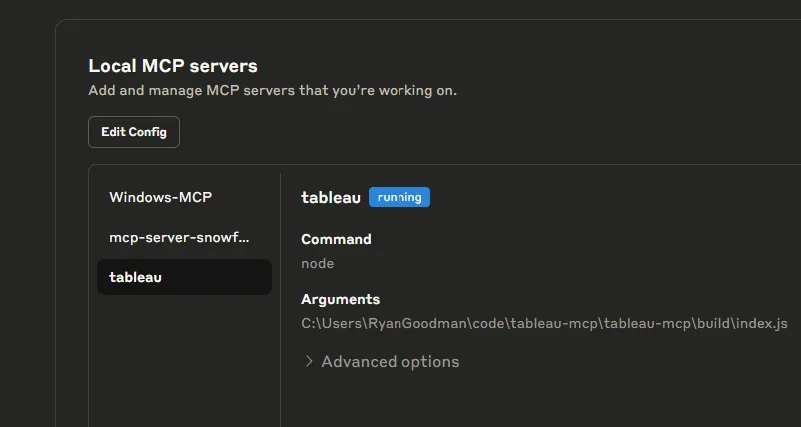Open the Edit Config button
The height and width of the screenshot is (427, 801).
pyautogui.click(x=134, y=132)
